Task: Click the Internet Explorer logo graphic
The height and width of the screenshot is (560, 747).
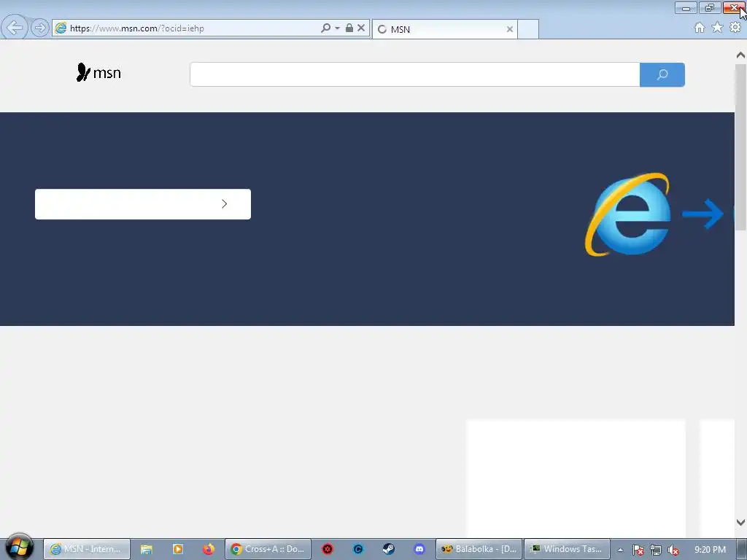Action: tap(628, 214)
